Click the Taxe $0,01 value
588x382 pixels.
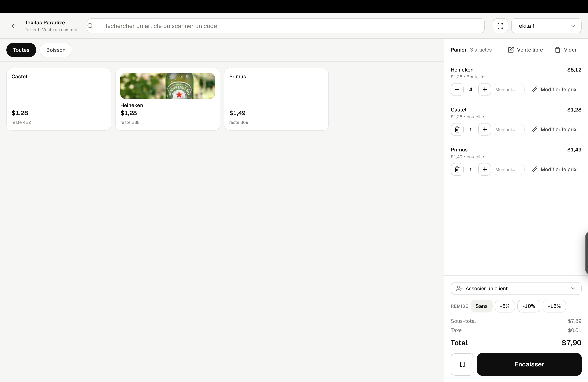coord(574,330)
